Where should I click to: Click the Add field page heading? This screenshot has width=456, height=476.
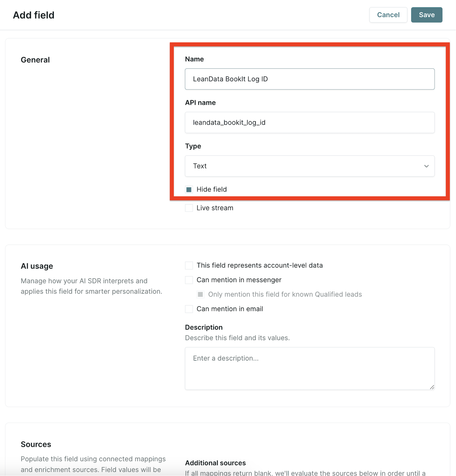click(34, 15)
